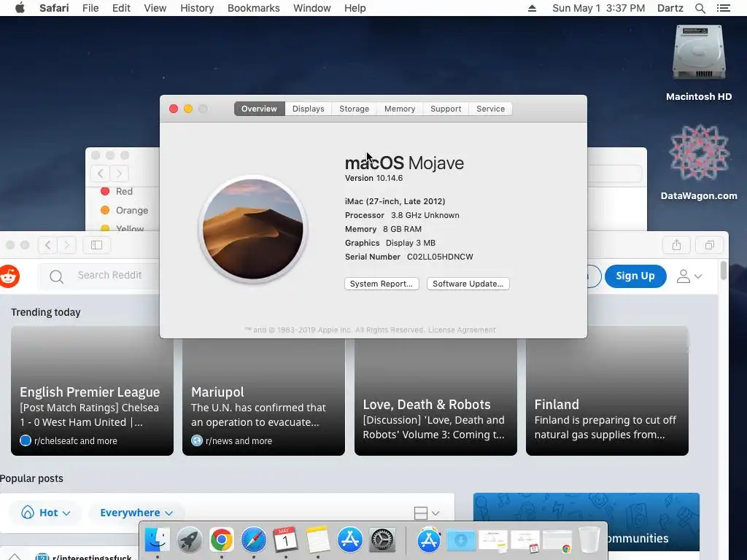Click the serial number C02LL05HDNCW

[x=440, y=257]
